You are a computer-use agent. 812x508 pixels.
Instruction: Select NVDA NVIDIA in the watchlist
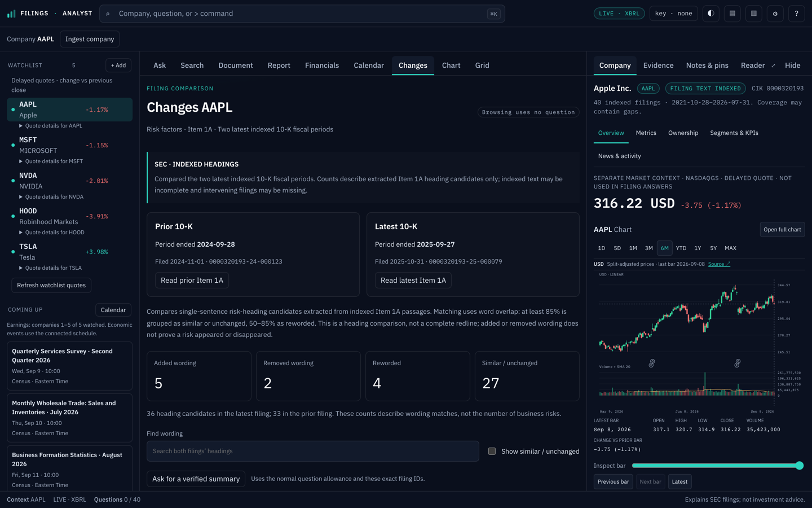pos(70,181)
